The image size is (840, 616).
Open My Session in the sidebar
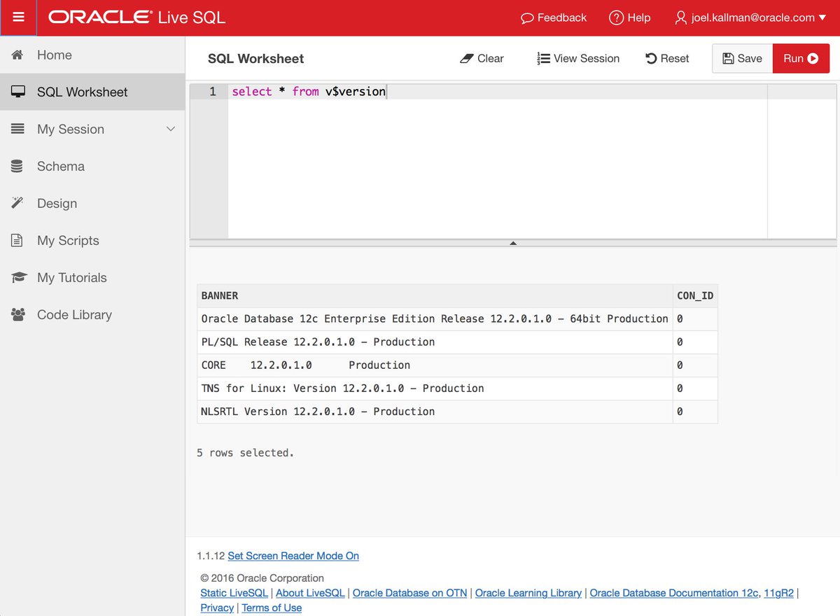92,129
